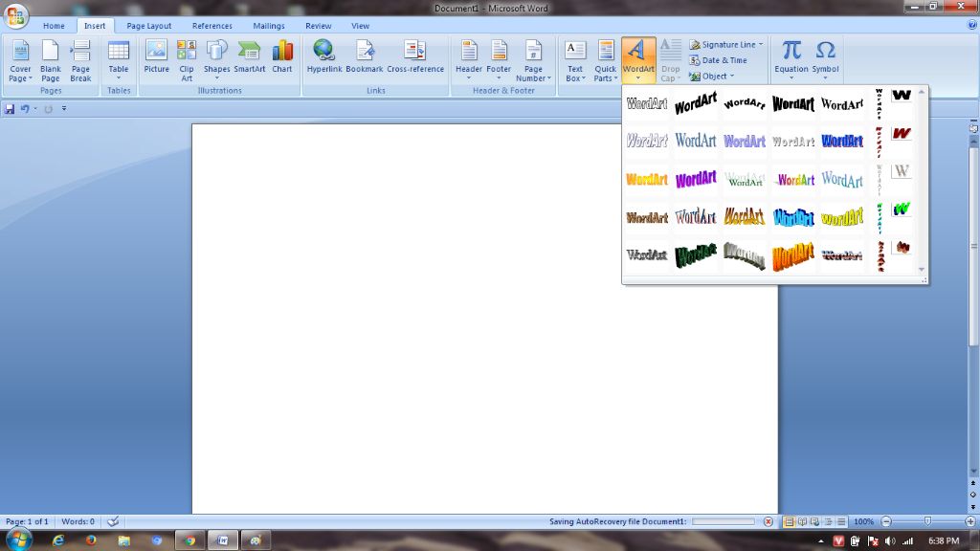Screen dimensions: 980x551
Task: Pick the orange 3D WordArt style
Action: pos(793,254)
